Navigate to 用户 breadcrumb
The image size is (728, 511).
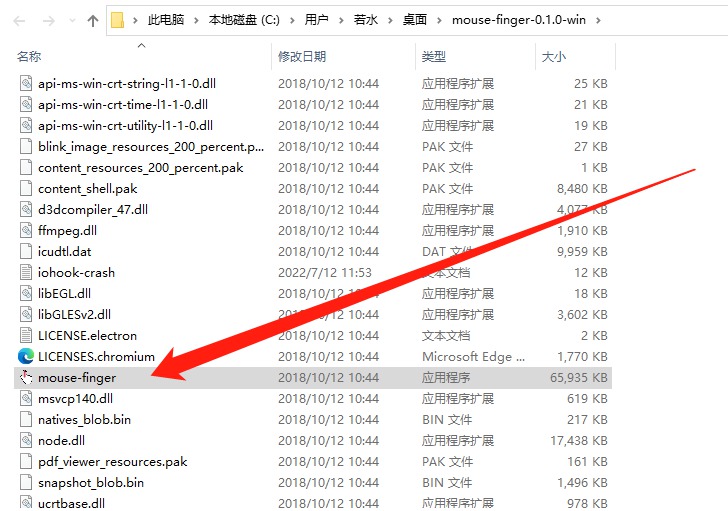click(x=316, y=20)
